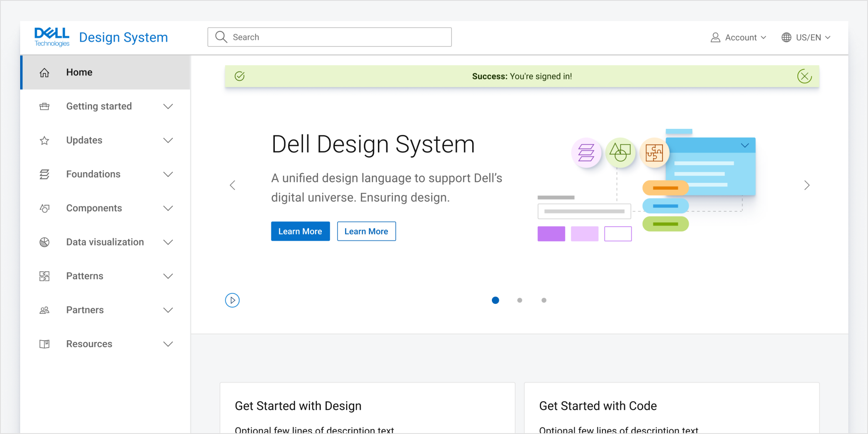Expand the Resources menu item
Screen dimensions: 868x434
pos(168,344)
